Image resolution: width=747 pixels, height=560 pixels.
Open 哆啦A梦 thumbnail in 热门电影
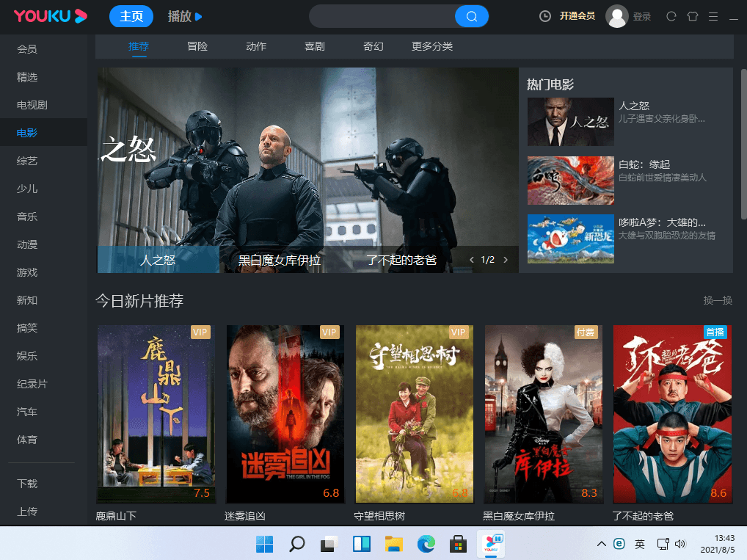[x=570, y=239]
